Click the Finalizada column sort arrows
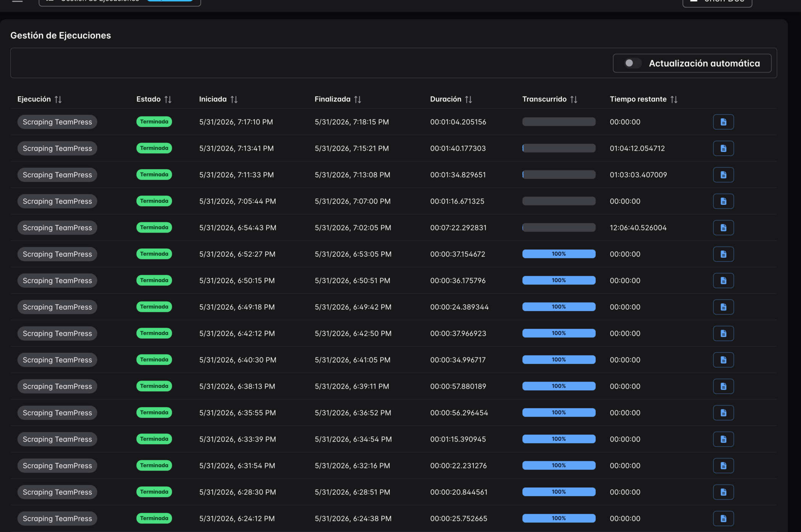 click(x=357, y=100)
